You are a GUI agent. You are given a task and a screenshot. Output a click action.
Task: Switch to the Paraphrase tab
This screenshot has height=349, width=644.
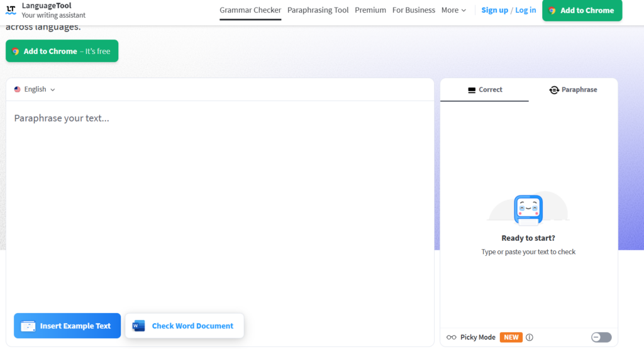(x=573, y=89)
